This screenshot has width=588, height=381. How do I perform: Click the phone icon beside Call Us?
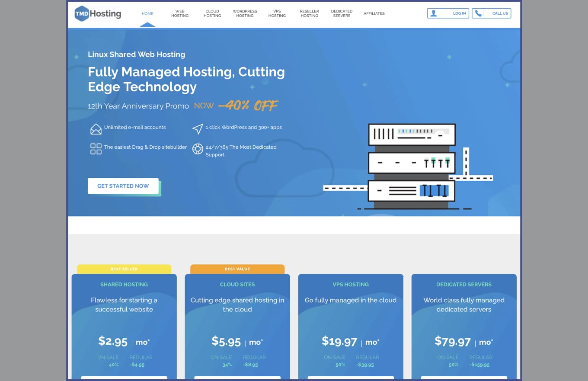[x=478, y=13]
